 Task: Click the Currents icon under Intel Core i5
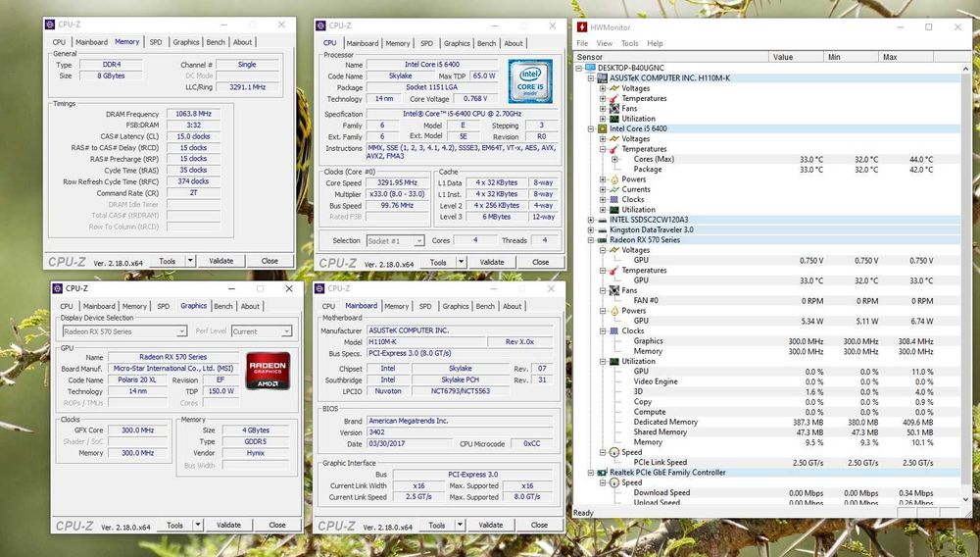(x=613, y=189)
